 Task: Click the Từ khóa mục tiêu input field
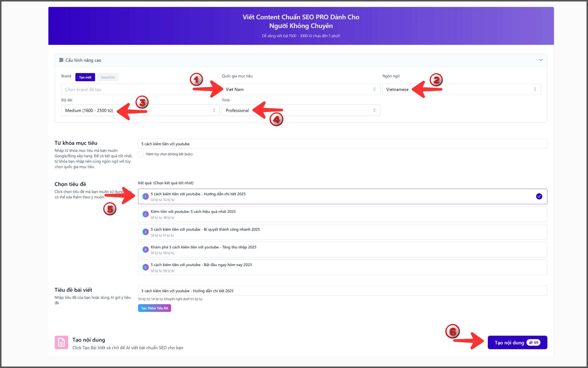pos(342,144)
